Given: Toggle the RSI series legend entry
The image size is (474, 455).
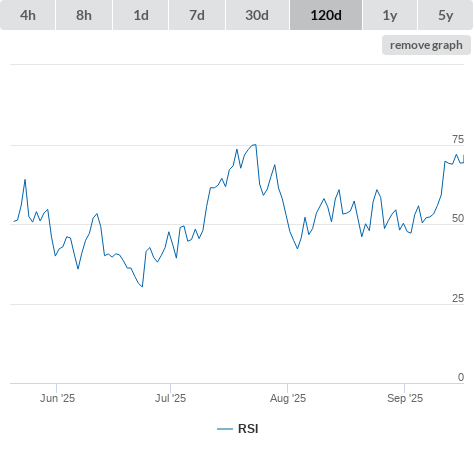Looking at the screenshot, I should tap(238, 429).
